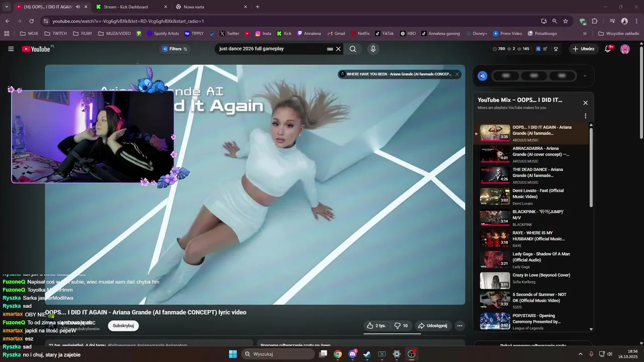
Task: Open the Windows Start menu
Action: click(x=233, y=354)
